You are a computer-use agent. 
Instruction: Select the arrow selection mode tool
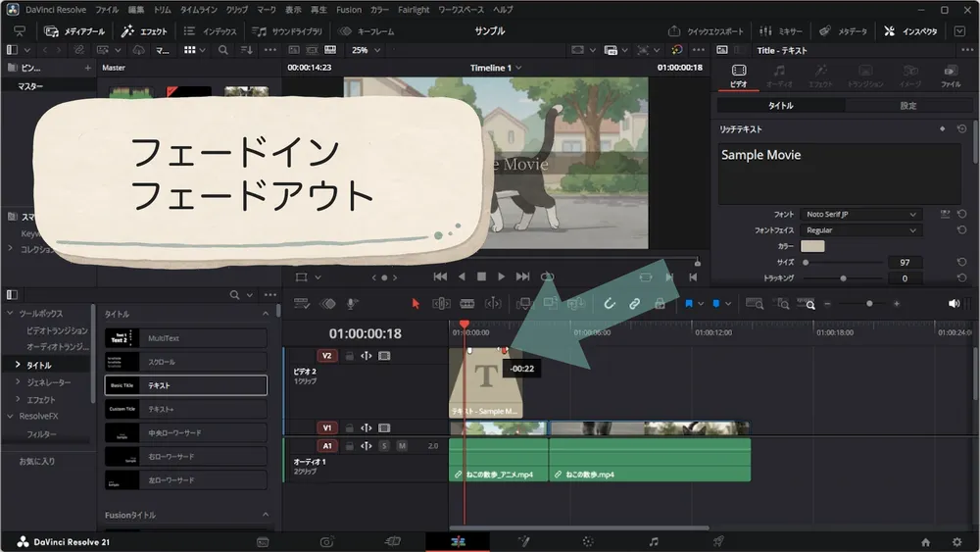[416, 304]
